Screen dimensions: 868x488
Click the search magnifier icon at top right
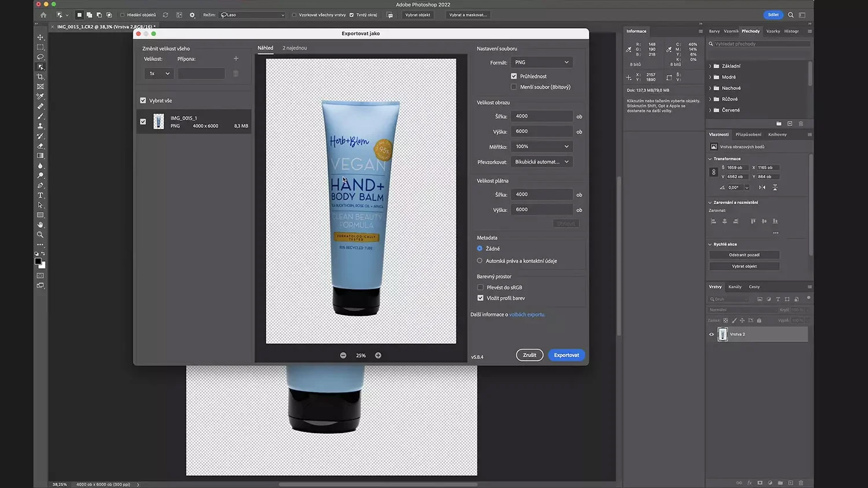(790, 15)
